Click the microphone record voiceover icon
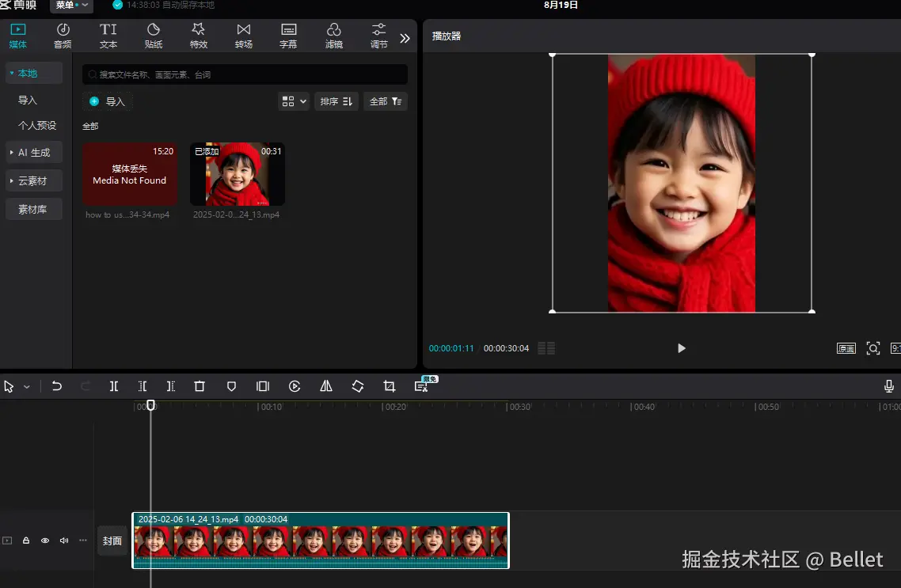Image resolution: width=901 pixels, height=588 pixels. coord(889,386)
